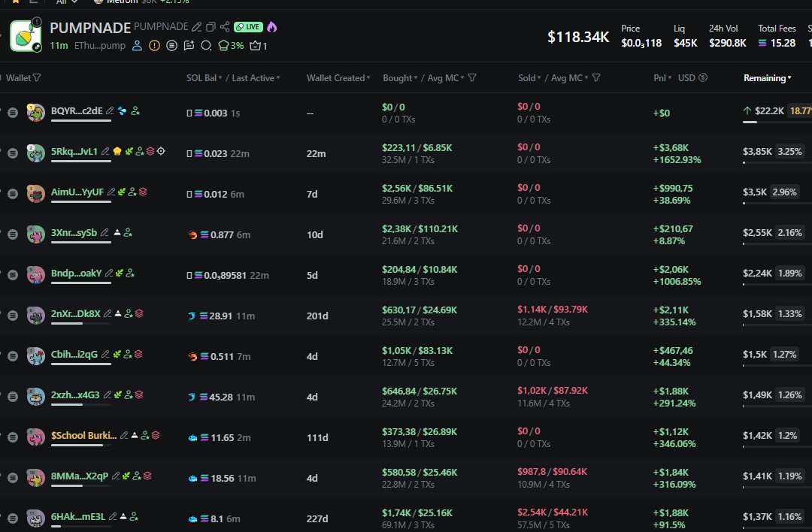The height and width of the screenshot is (532, 812).
Task: Click remaining bar under $22.2K value
Action: [777, 122]
